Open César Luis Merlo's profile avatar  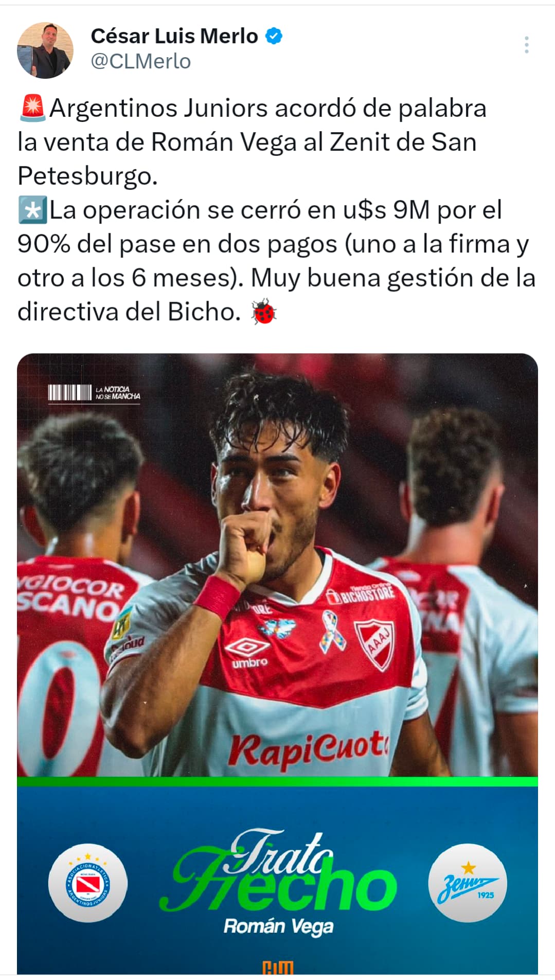click(45, 50)
